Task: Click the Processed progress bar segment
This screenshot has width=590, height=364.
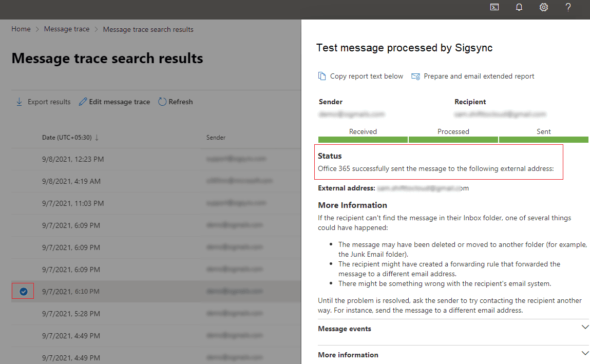Action: [x=453, y=139]
